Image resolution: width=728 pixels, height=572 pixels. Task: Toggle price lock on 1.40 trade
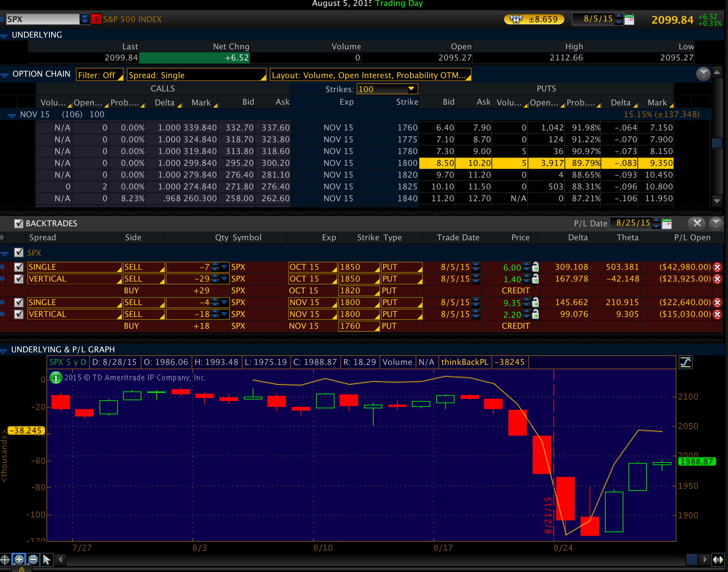(x=535, y=279)
